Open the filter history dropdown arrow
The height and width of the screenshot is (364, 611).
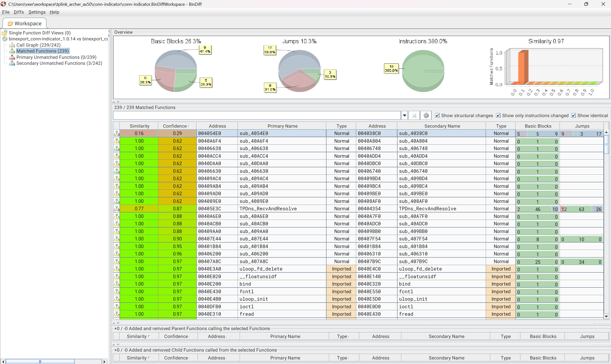coord(404,115)
